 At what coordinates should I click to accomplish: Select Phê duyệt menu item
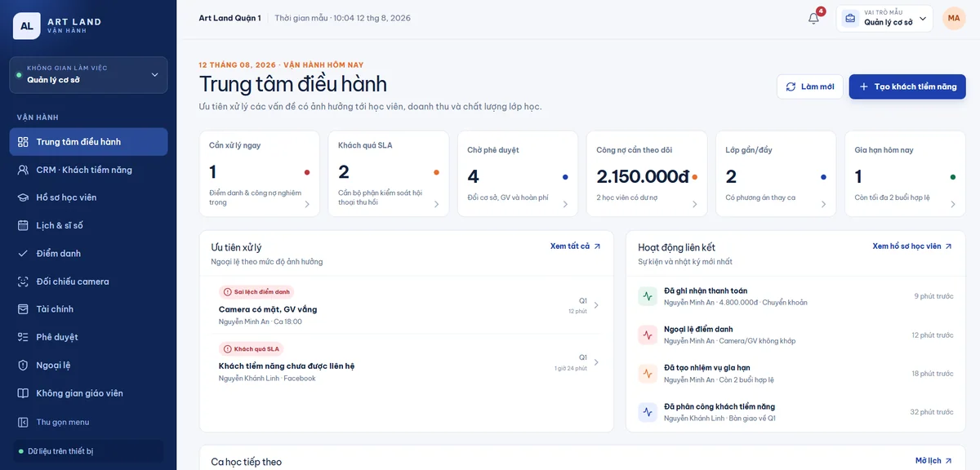click(x=88, y=337)
